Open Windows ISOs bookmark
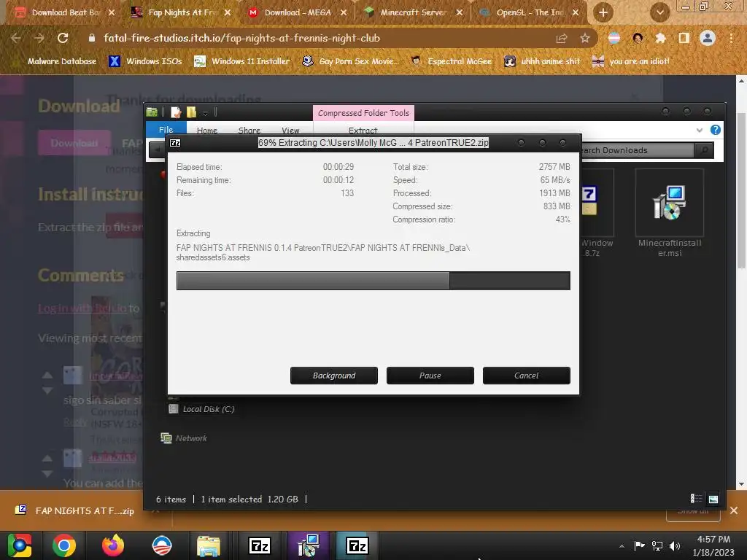This screenshot has height=560, width=747. (x=145, y=61)
